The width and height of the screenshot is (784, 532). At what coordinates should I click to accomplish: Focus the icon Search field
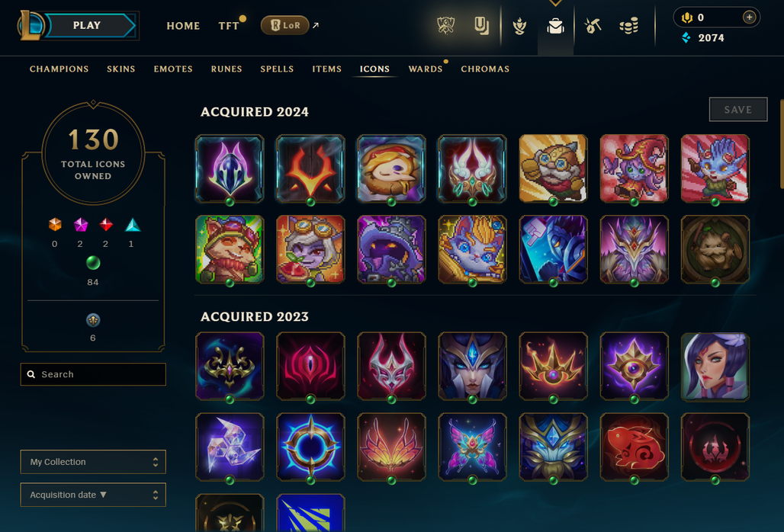(x=93, y=374)
